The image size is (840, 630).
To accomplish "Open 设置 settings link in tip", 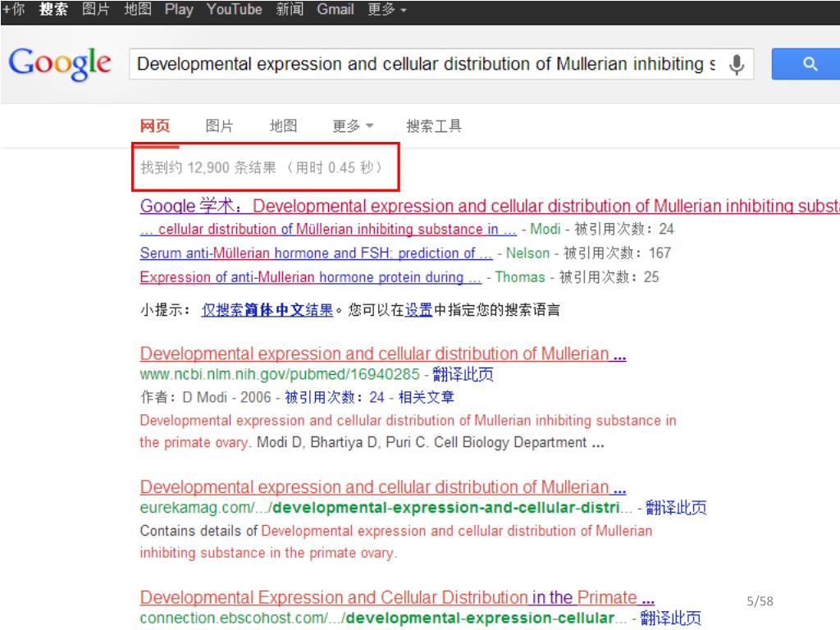I will [x=418, y=309].
